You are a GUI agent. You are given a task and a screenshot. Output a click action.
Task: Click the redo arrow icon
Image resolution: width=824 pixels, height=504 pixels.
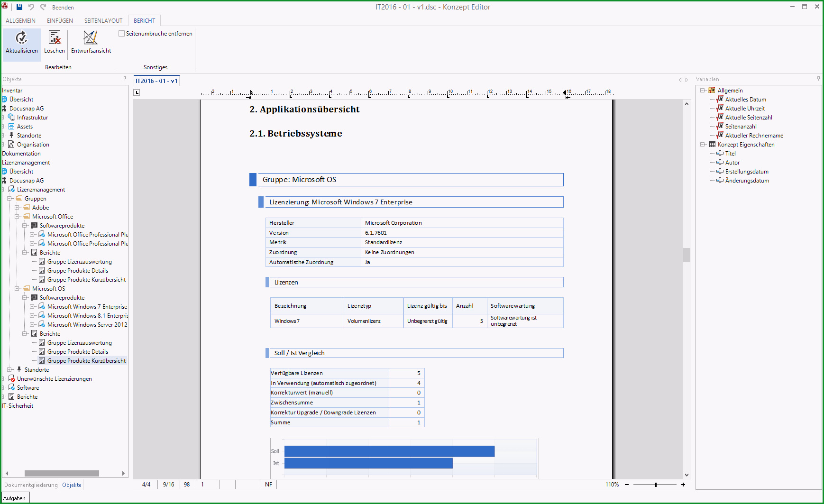(x=43, y=7)
